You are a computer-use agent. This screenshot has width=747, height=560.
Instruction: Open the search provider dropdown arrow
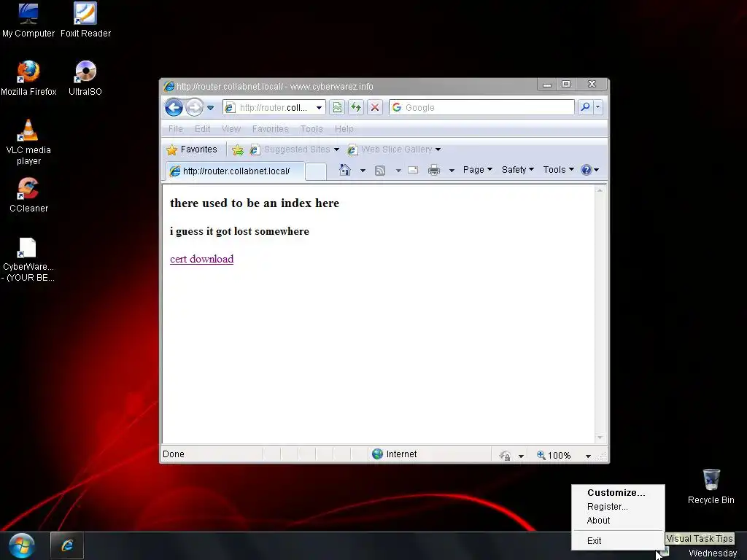coord(598,108)
